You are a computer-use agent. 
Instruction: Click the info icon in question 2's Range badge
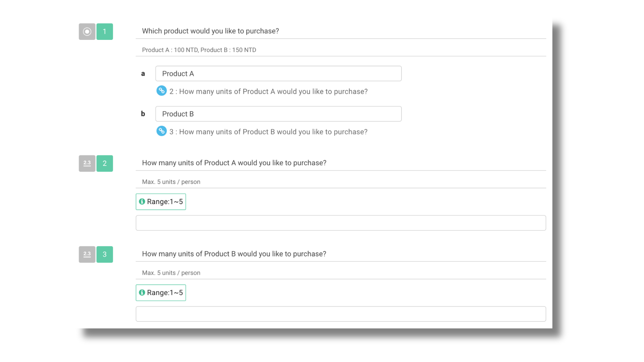[x=142, y=201]
